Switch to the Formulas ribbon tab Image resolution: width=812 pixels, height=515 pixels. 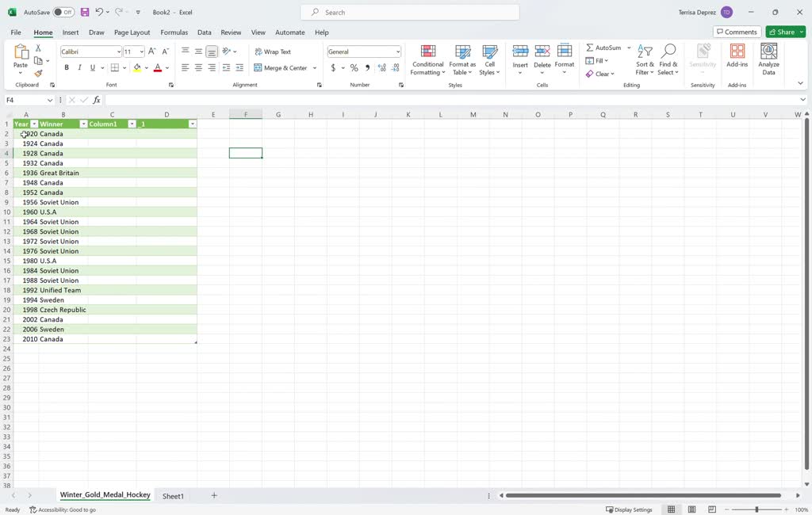tap(174, 32)
